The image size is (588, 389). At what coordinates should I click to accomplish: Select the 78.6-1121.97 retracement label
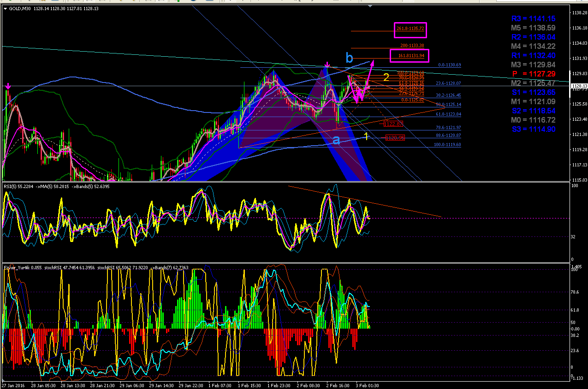coord(448,128)
